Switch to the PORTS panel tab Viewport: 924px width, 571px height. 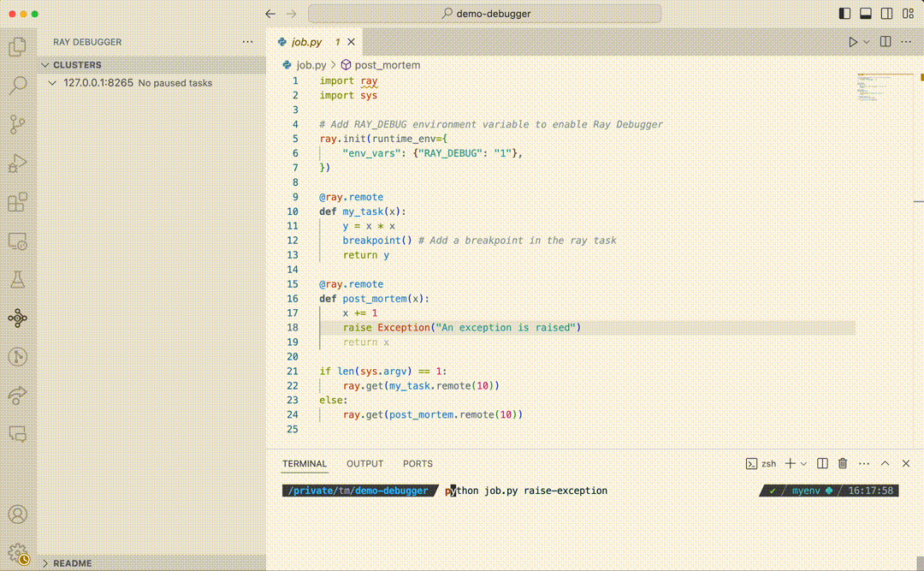click(418, 463)
